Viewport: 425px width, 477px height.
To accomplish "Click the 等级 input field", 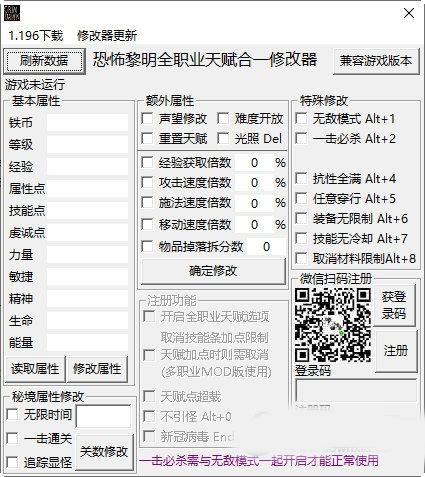I will [87, 144].
